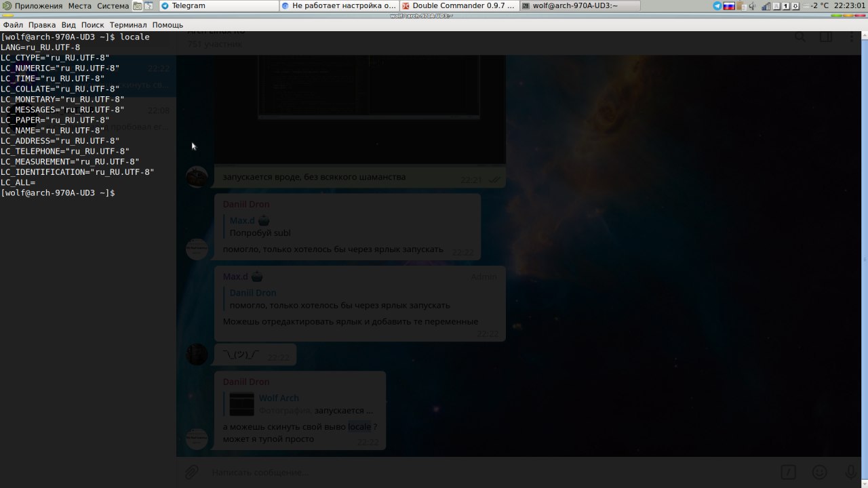The height and width of the screenshot is (488, 868).
Task: Open the quoted Daniil Dron reply in Max.d message
Action: click(339, 299)
